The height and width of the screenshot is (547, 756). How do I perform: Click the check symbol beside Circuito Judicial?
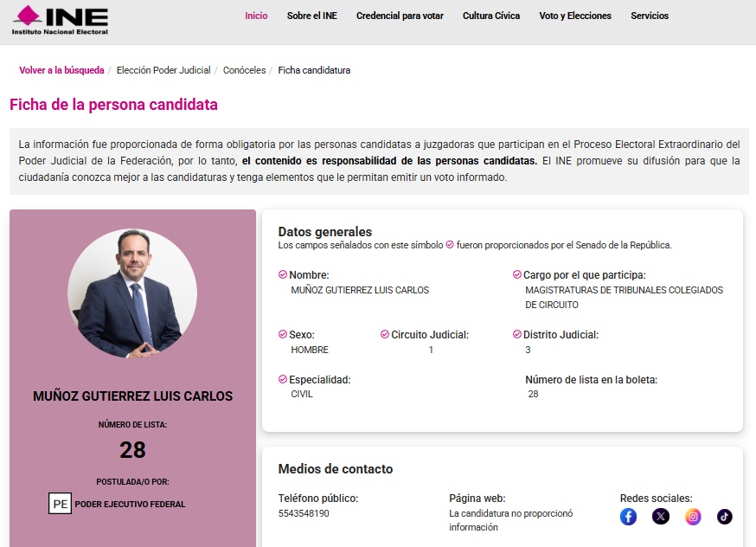click(x=385, y=335)
